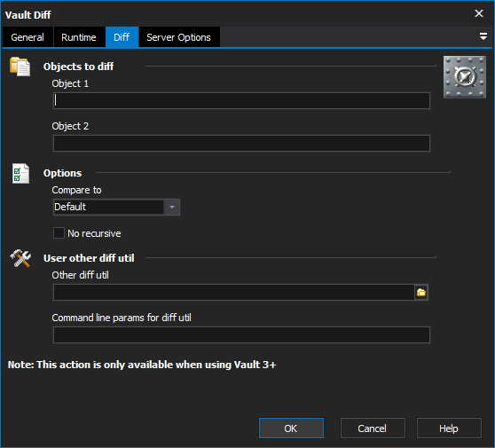Select the Diff tab
Viewport: 495px width, 448px height.
click(x=122, y=37)
